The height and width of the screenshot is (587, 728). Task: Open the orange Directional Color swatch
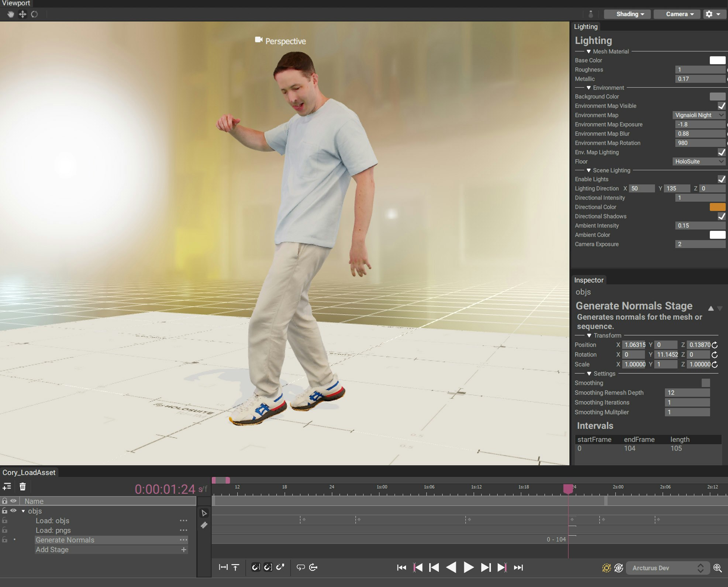click(717, 207)
